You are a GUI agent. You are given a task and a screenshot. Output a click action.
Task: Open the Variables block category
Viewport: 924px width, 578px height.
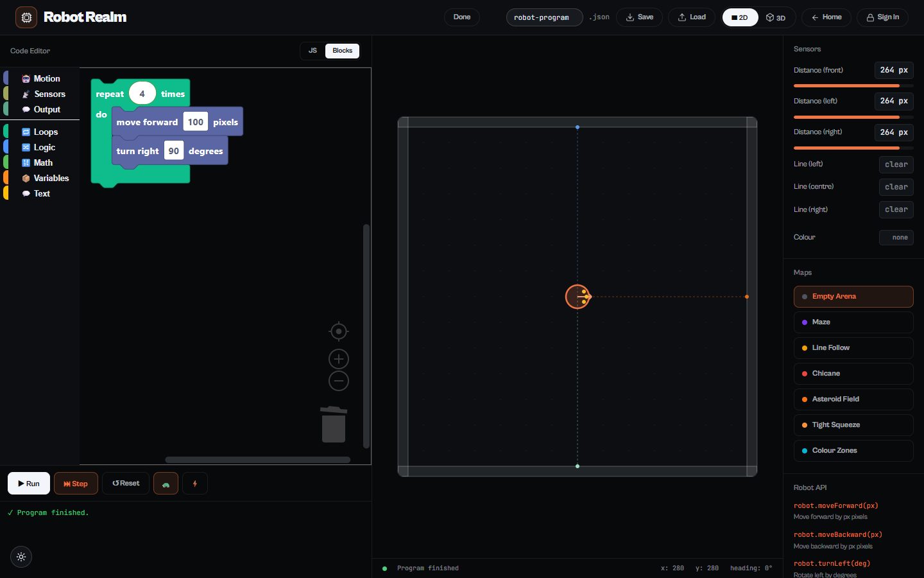40,178
